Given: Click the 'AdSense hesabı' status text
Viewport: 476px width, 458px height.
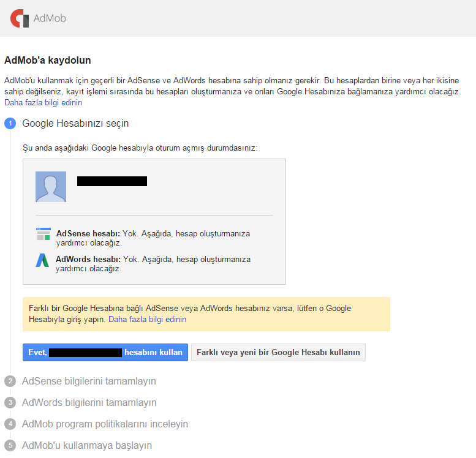Looking at the screenshot, I should point(153,238).
